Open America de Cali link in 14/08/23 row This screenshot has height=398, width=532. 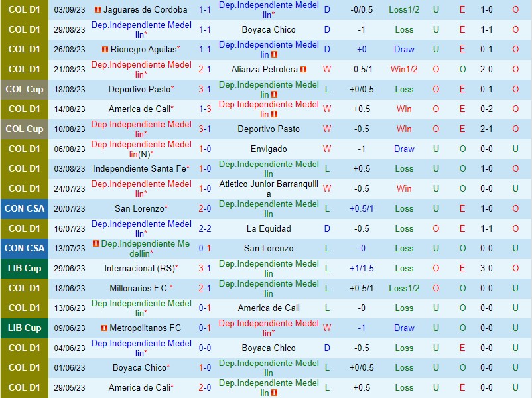(x=139, y=109)
